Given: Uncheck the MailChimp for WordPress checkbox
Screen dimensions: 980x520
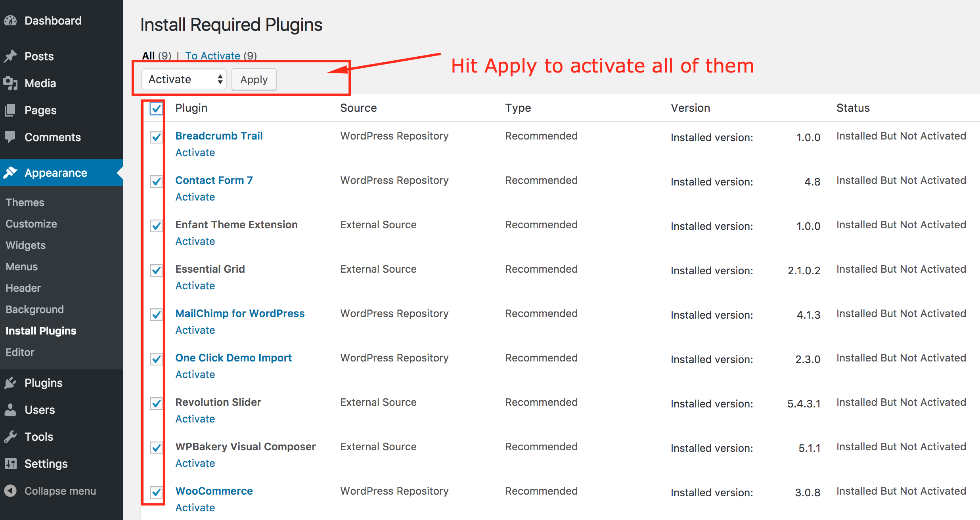Looking at the screenshot, I should point(156,315).
